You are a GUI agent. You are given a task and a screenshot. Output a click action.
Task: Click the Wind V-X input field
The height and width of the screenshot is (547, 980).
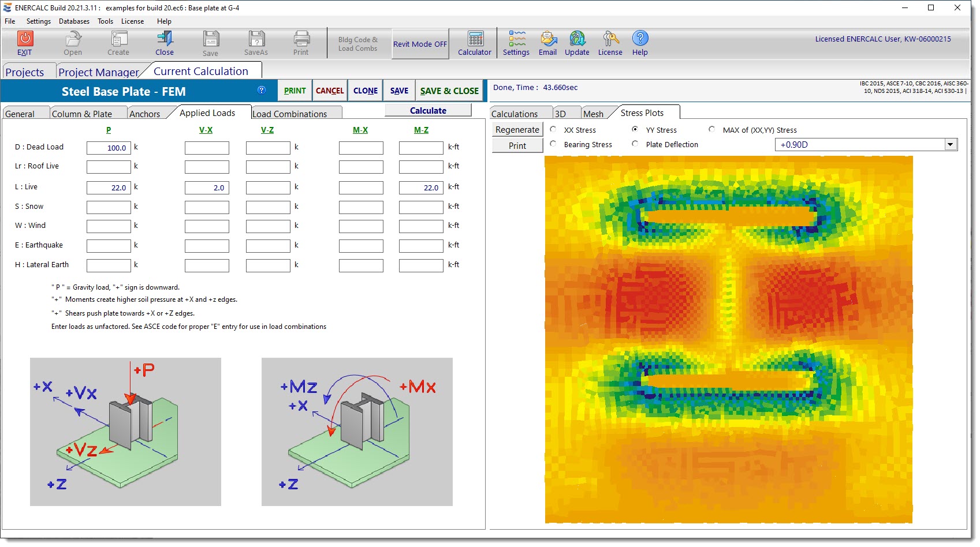[x=207, y=226]
